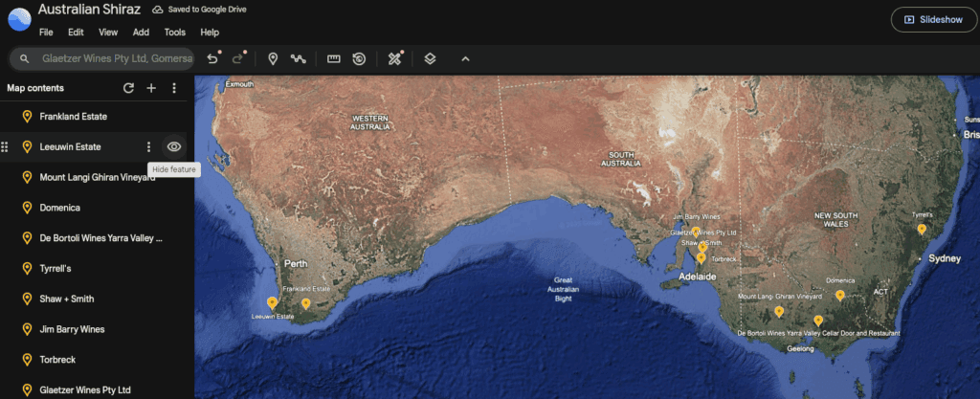This screenshot has width=980, height=399.
Task: Open Leeuwin Estate three-dot options
Action: click(148, 146)
